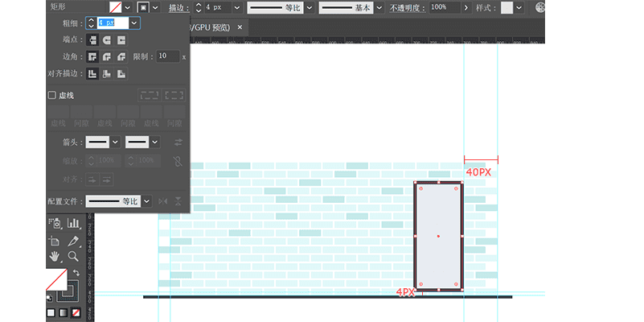Select the Slice tool
Image resolution: width=644 pixels, height=322 pixels.
coord(73,241)
